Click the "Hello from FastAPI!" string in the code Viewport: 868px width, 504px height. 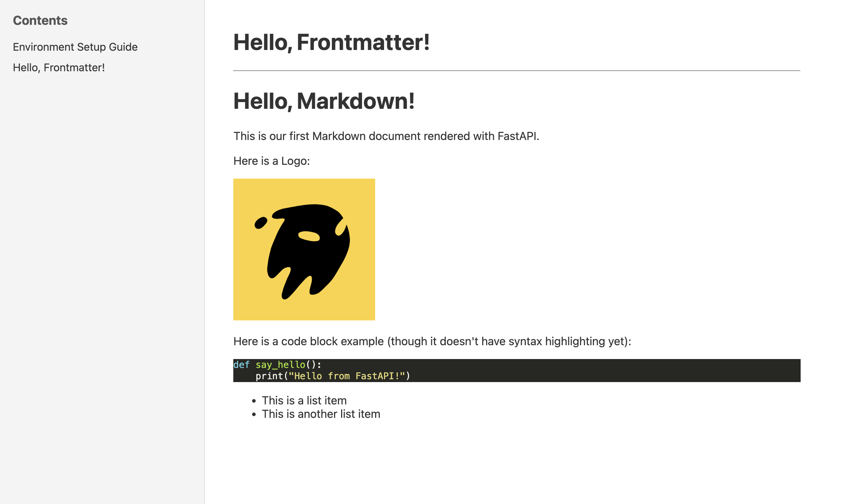[x=347, y=376]
